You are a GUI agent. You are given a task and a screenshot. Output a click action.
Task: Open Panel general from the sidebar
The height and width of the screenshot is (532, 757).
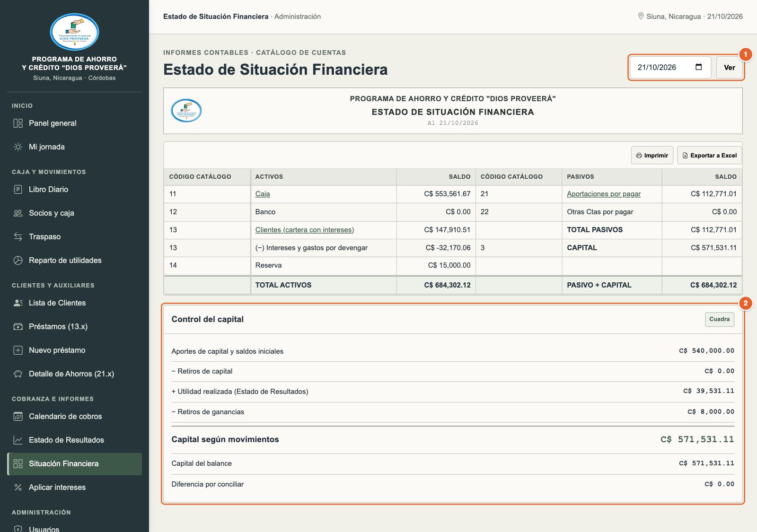[x=74, y=123]
